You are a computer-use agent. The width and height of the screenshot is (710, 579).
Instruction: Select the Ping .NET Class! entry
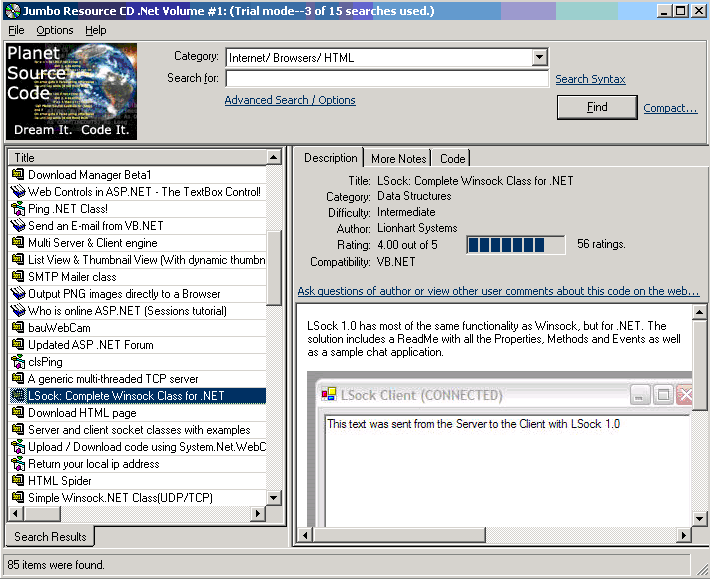click(138, 209)
